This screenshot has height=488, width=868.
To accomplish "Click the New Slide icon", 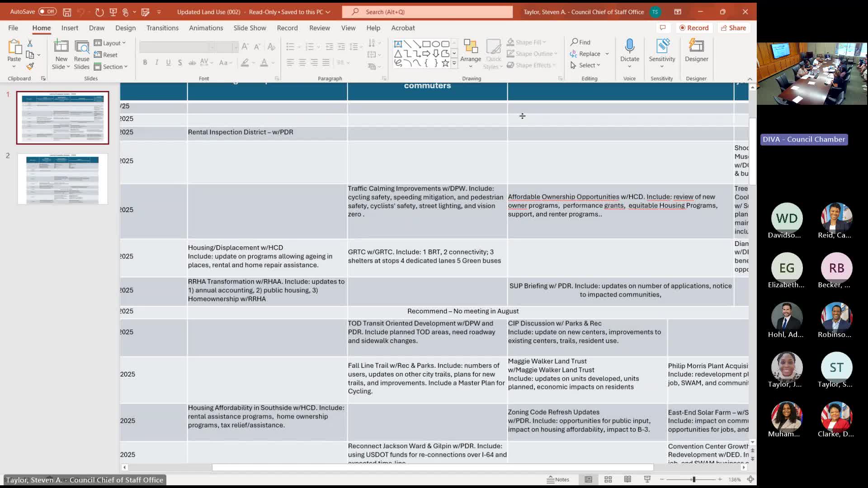I will click(61, 46).
